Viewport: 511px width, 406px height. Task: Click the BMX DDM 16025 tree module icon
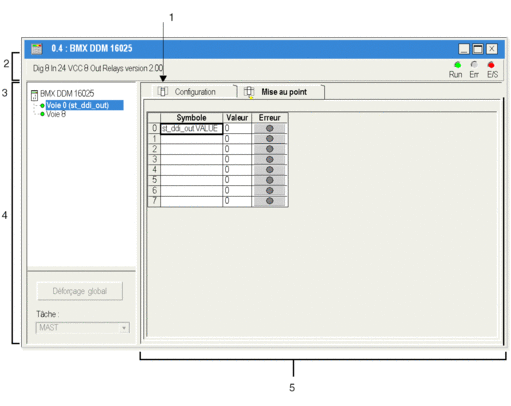34,95
